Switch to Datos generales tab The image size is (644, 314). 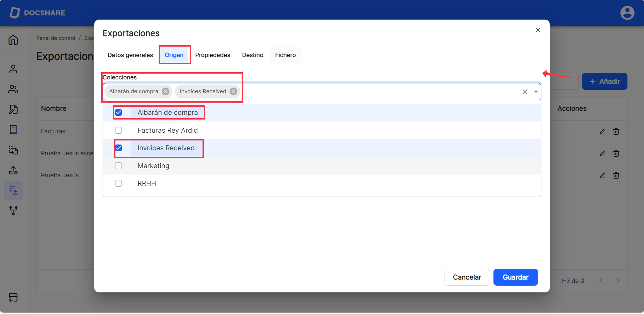click(x=130, y=55)
